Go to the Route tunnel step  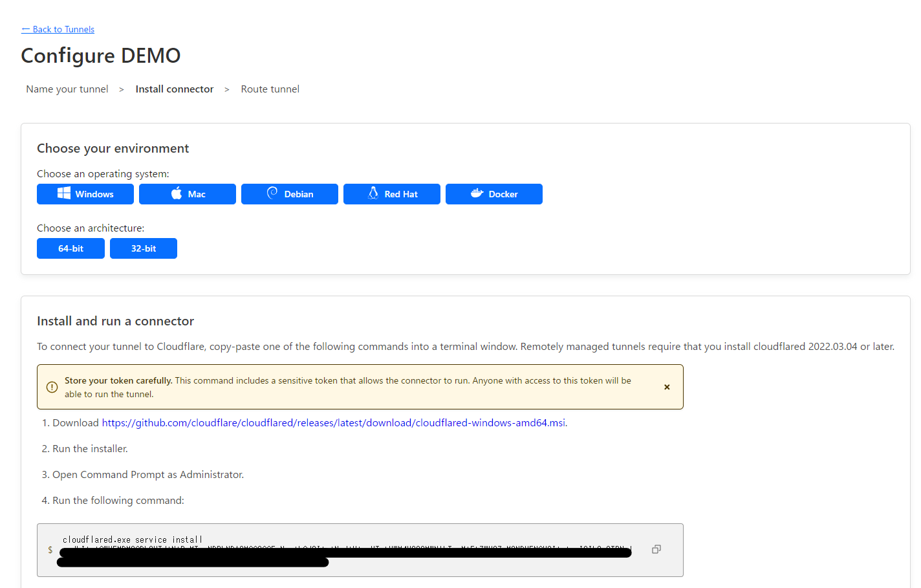270,89
